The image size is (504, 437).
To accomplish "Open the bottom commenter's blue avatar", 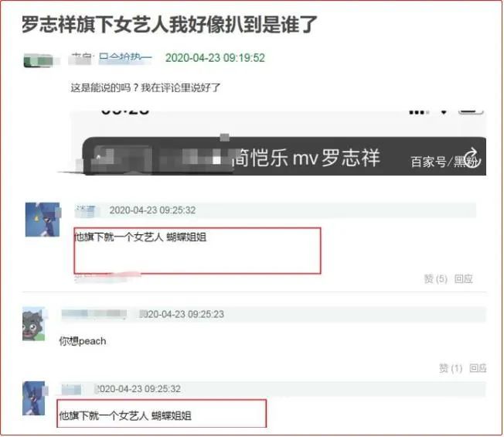I will pyautogui.click(x=34, y=398).
